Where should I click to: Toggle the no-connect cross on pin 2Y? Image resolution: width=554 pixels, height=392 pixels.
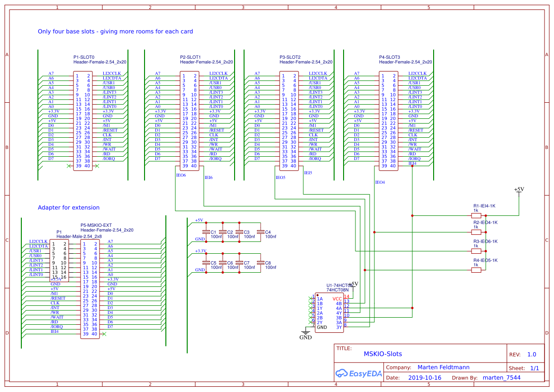[310, 322]
